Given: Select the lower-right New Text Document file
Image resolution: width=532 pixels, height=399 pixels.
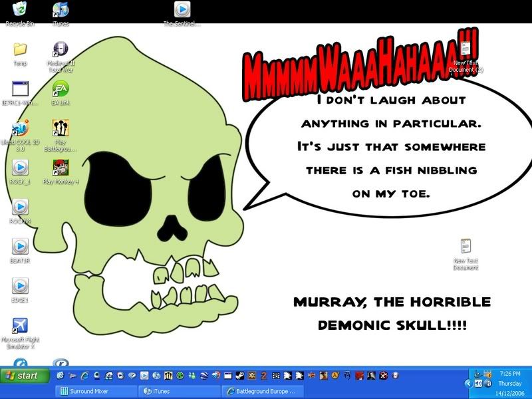Looking at the screenshot, I should 466,255.
